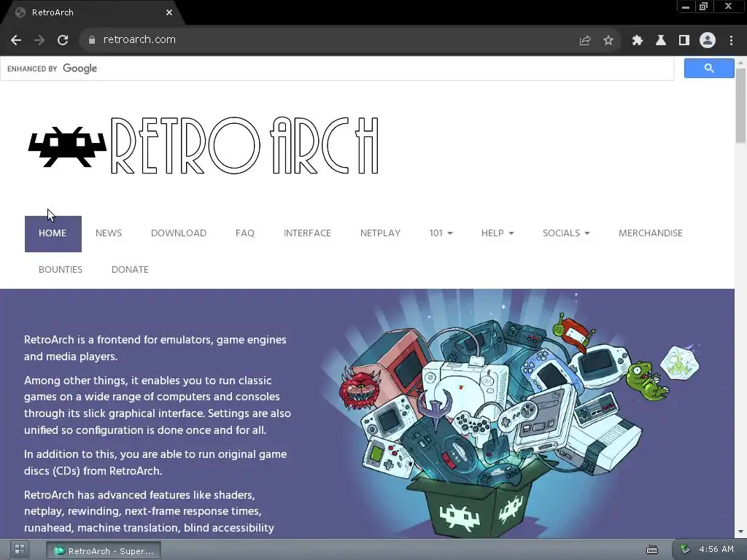This screenshot has width=747, height=560.
Task: Reload the retroarch.com page
Action: [x=63, y=40]
